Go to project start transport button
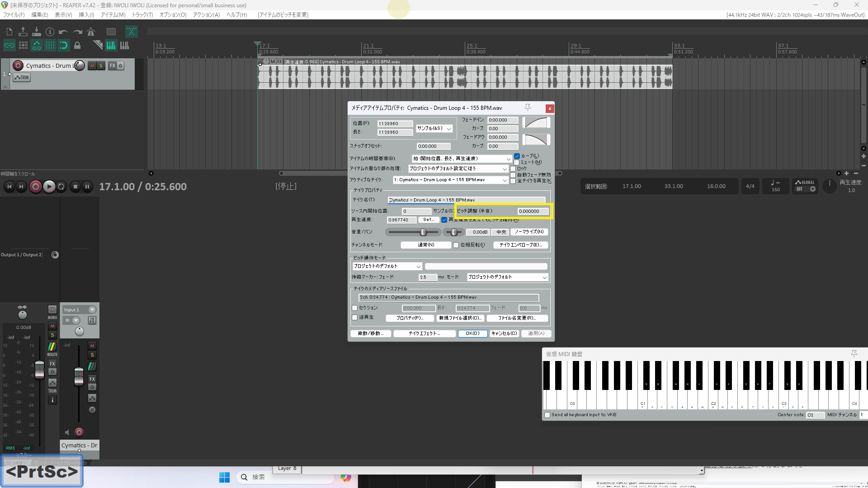Screen dimensions: 868x488 [x=9, y=186]
